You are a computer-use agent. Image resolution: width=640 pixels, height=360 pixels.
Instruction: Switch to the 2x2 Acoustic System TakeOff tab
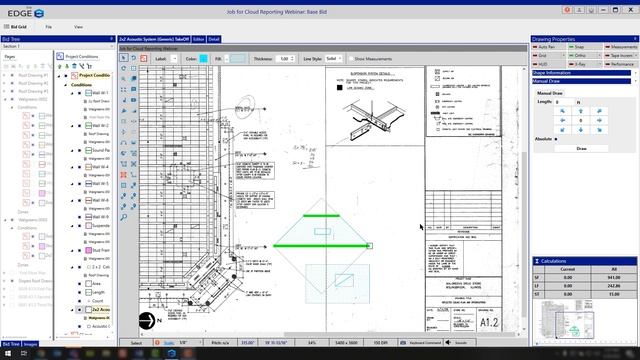(154, 39)
